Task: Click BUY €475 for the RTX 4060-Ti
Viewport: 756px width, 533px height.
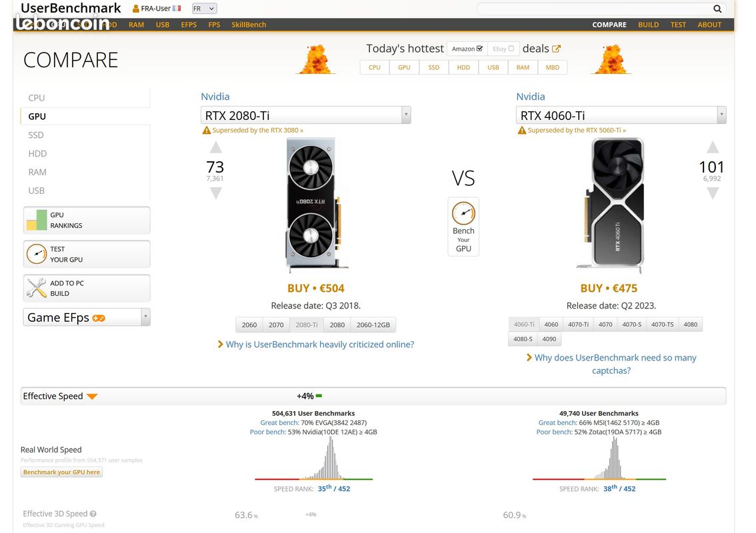Action: [x=609, y=288]
